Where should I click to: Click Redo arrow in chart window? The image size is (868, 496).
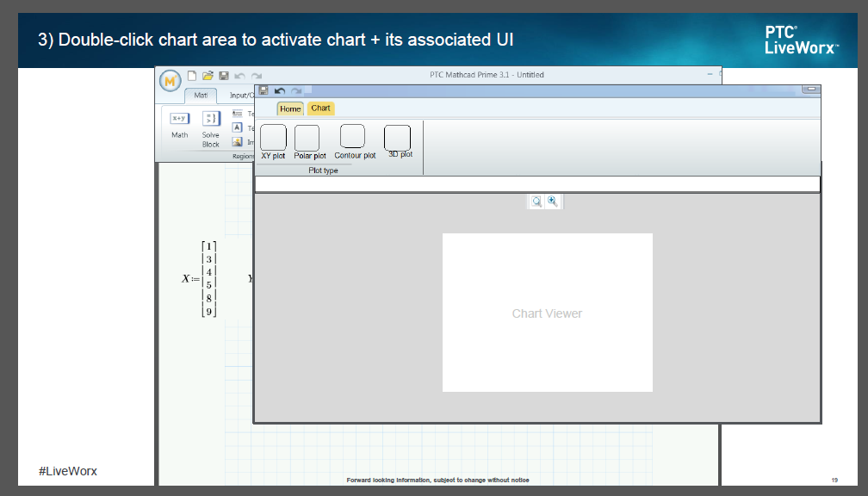click(x=297, y=90)
